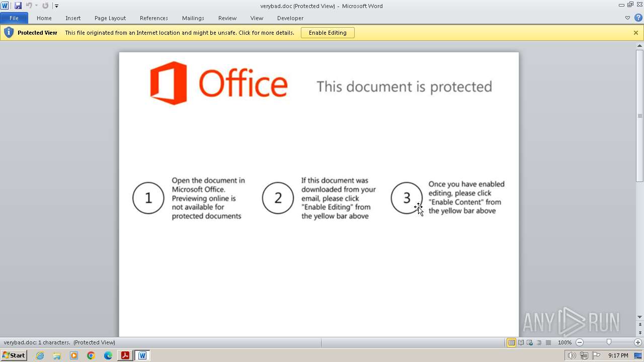The image size is (644, 362).
Task: Switch to the View ribbon tab
Action: tap(257, 18)
